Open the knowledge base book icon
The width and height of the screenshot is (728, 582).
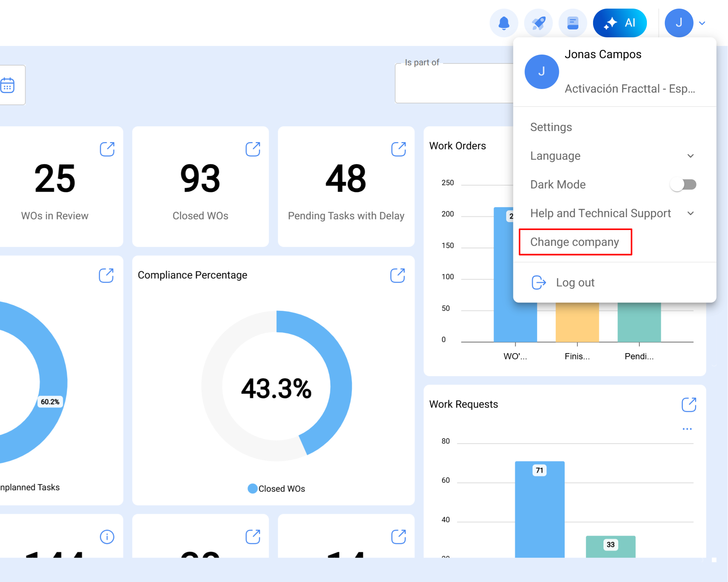[x=573, y=23]
